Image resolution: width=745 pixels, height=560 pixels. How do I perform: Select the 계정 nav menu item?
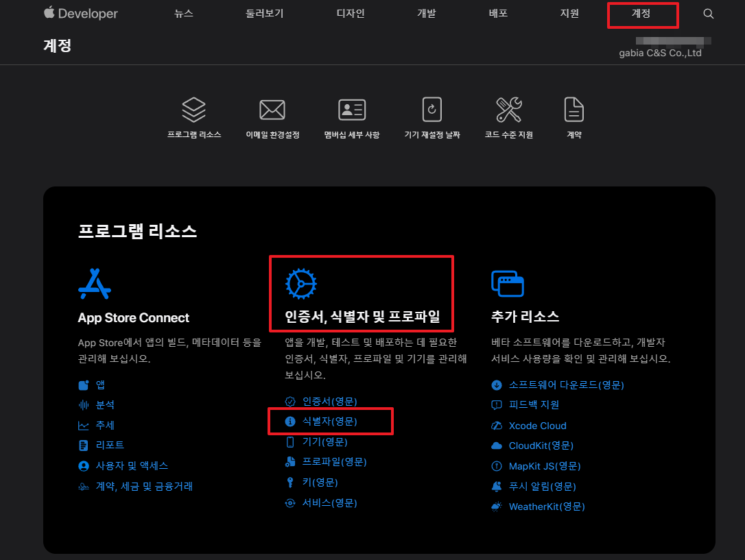point(641,13)
